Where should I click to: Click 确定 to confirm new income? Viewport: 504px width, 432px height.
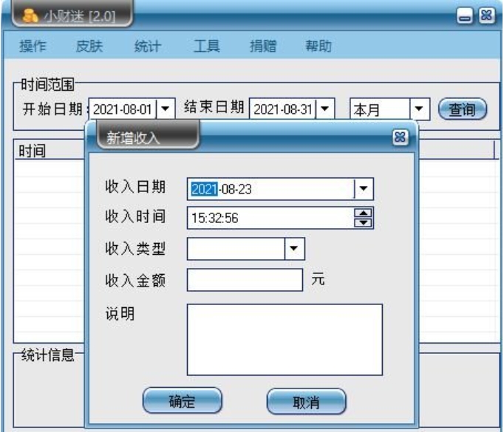pos(182,402)
